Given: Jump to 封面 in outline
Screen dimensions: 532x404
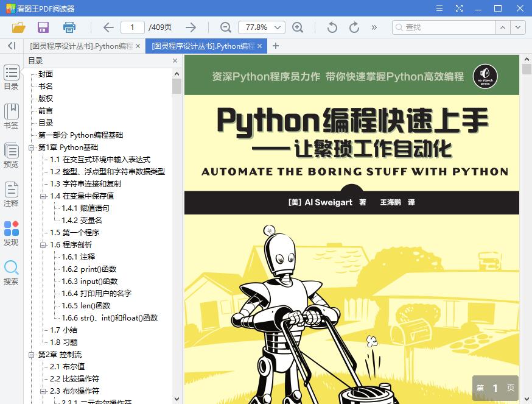Looking at the screenshot, I should [46, 74].
